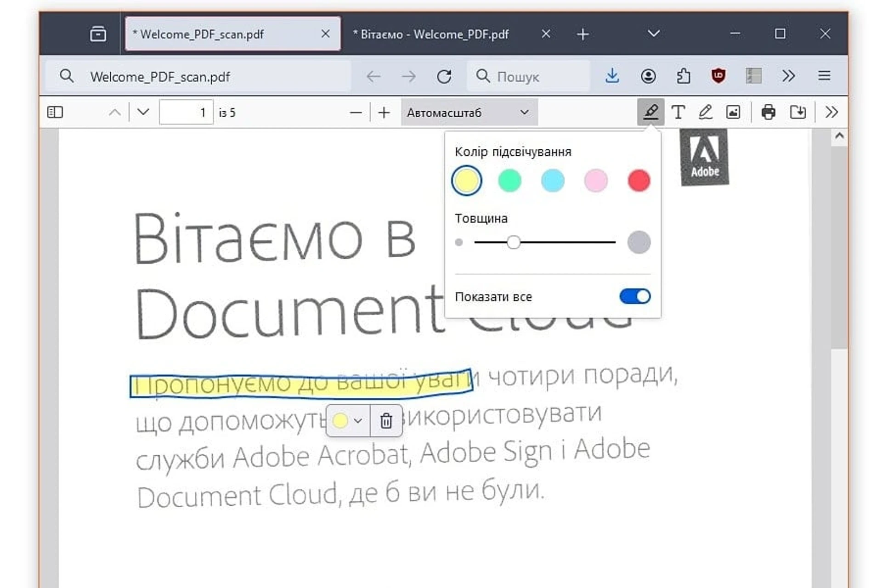Screen dimensions: 882x588
Task: Go back in browser history
Action: tap(373, 76)
